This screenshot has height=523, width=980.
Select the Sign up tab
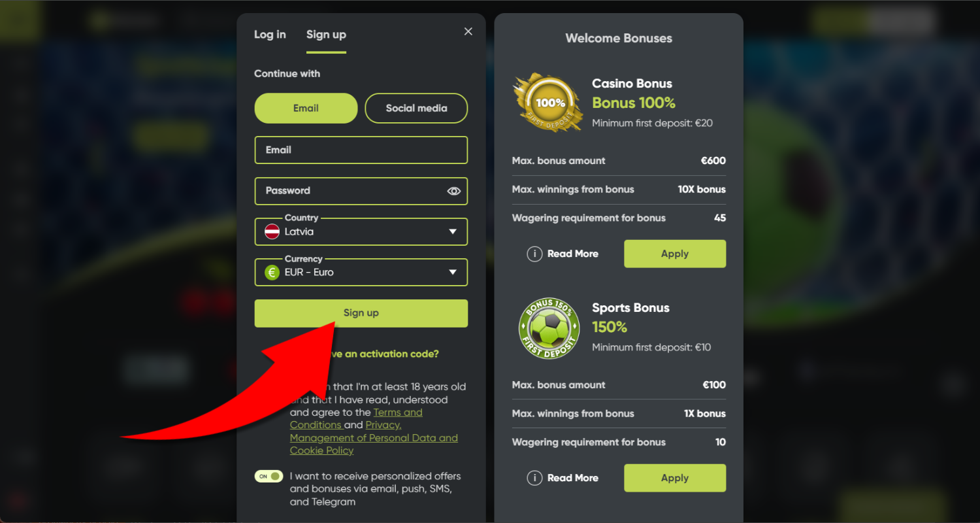326,35
